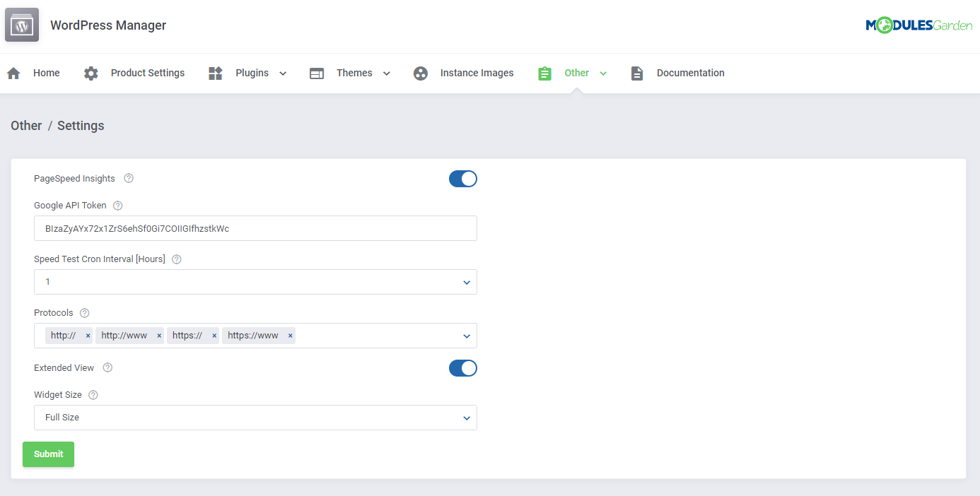This screenshot has width=980, height=496.
Task: Click the WordPress Manager logo icon
Action: 21,24
